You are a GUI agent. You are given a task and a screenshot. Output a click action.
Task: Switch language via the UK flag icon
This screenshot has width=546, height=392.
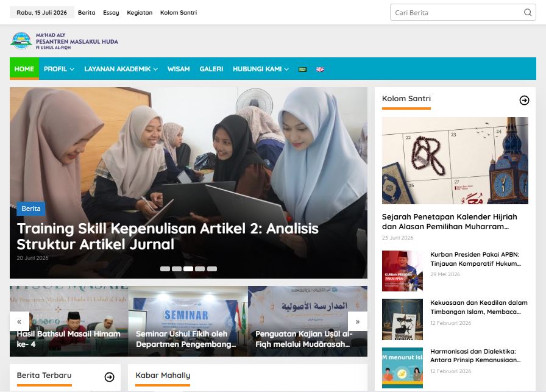(x=320, y=69)
